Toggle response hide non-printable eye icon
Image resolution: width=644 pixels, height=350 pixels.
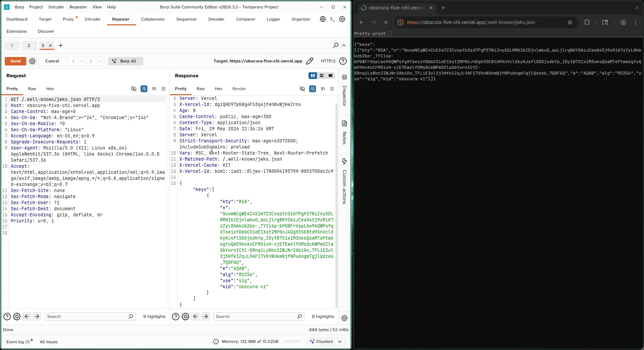coord(302,89)
